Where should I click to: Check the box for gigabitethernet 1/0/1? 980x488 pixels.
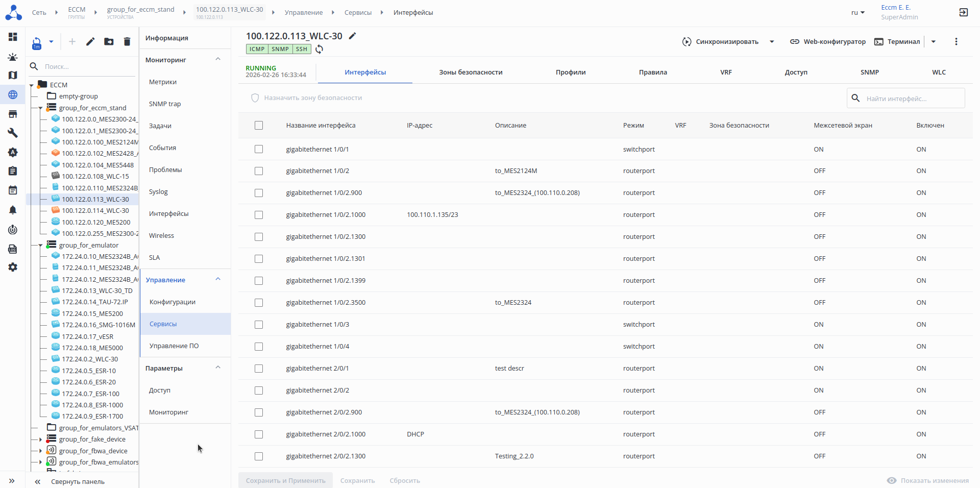pyautogui.click(x=259, y=149)
